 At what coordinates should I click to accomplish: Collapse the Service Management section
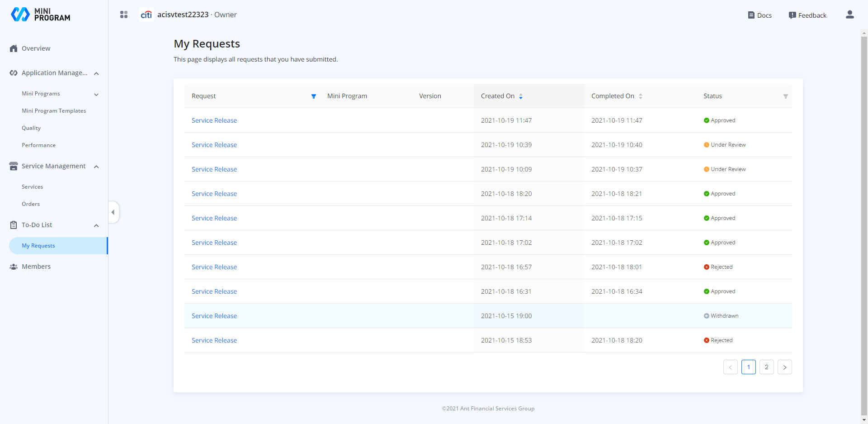coord(96,167)
